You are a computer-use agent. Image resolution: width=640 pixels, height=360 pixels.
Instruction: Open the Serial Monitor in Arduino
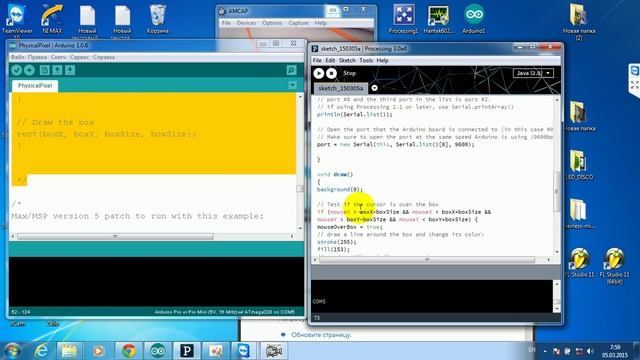291,70
